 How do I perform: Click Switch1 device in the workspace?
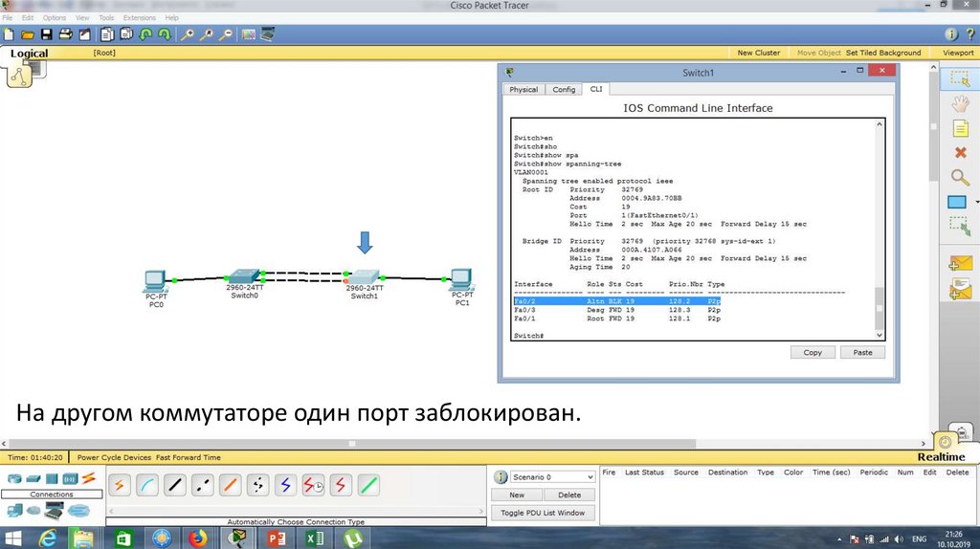tap(365, 276)
